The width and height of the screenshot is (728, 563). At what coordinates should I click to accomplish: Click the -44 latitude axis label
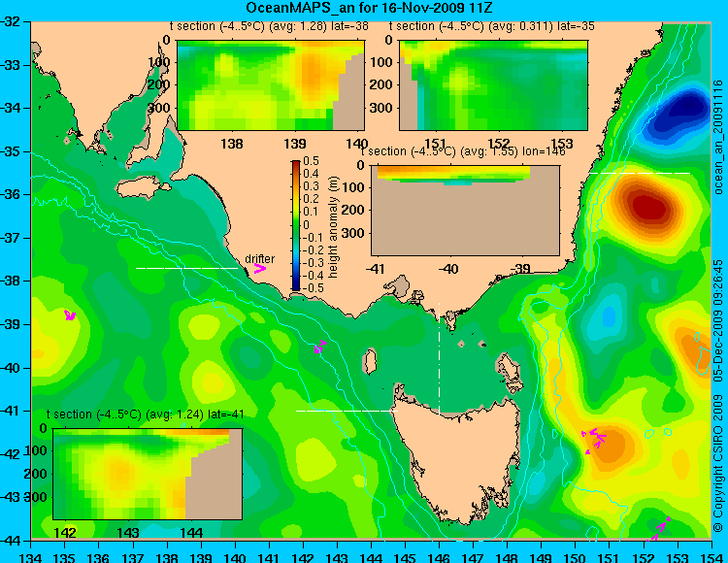(10, 541)
